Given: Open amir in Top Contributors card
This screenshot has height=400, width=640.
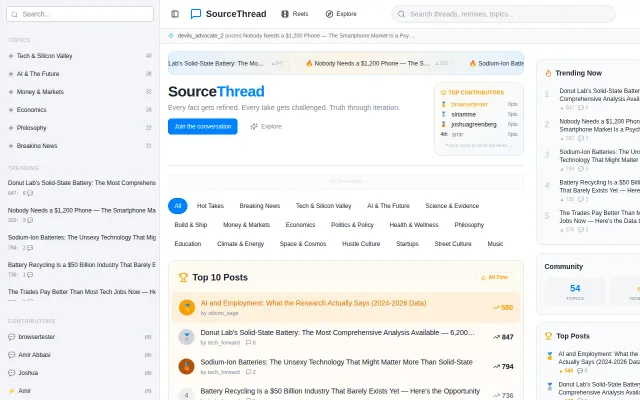Looking at the screenshot, I should point(479,134).
